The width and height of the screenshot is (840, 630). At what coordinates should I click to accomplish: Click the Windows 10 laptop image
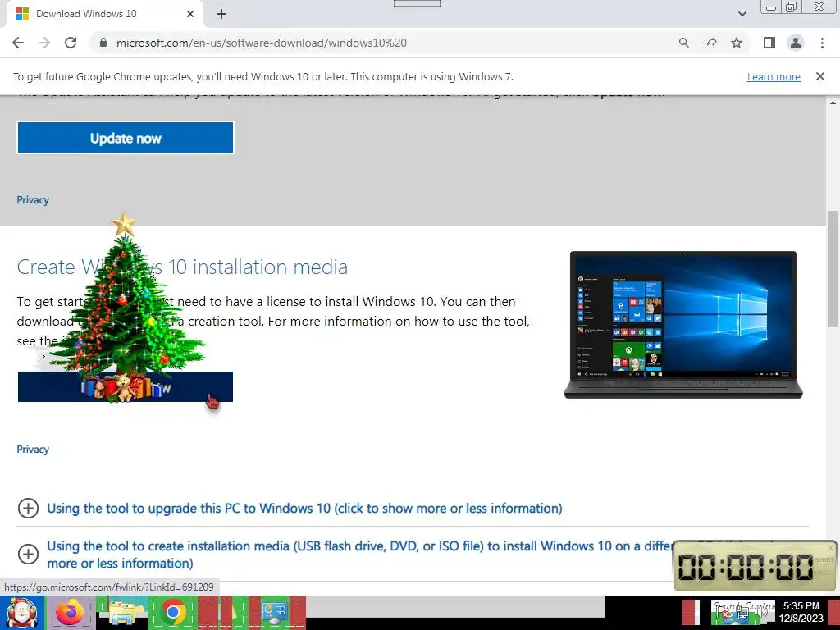(x=683, y=325)
